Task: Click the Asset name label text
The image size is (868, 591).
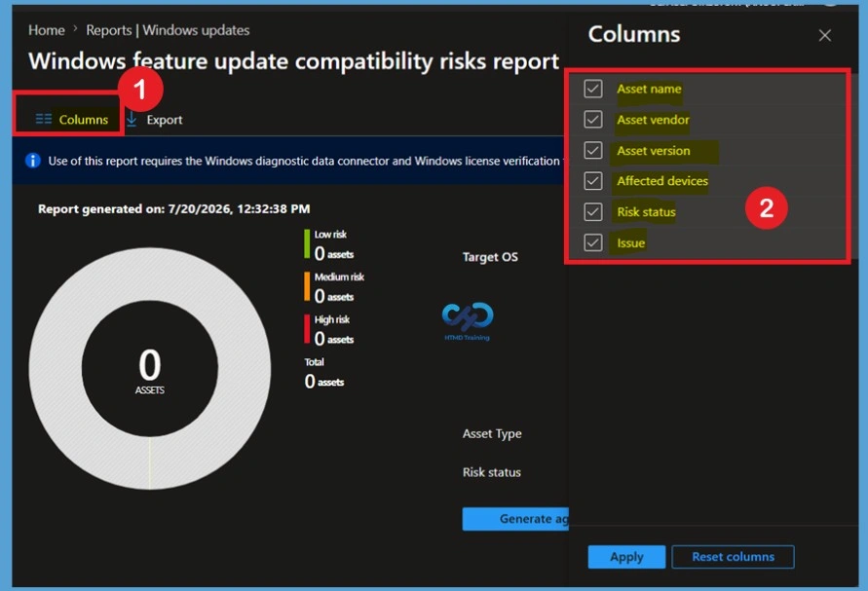Action: pos(649,90)
